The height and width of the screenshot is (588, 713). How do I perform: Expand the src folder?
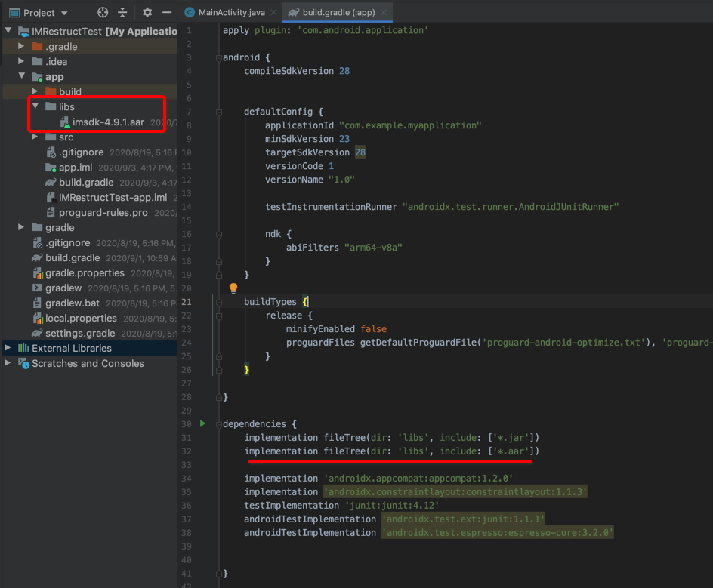click(x=35, y=137)
